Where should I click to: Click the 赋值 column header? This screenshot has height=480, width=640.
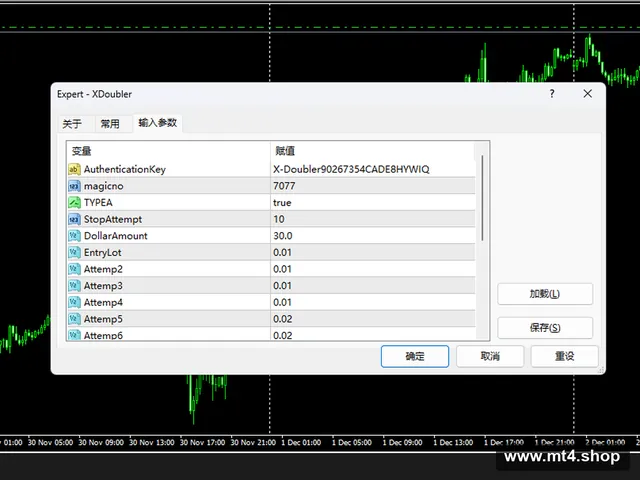(x=373, y=151)
